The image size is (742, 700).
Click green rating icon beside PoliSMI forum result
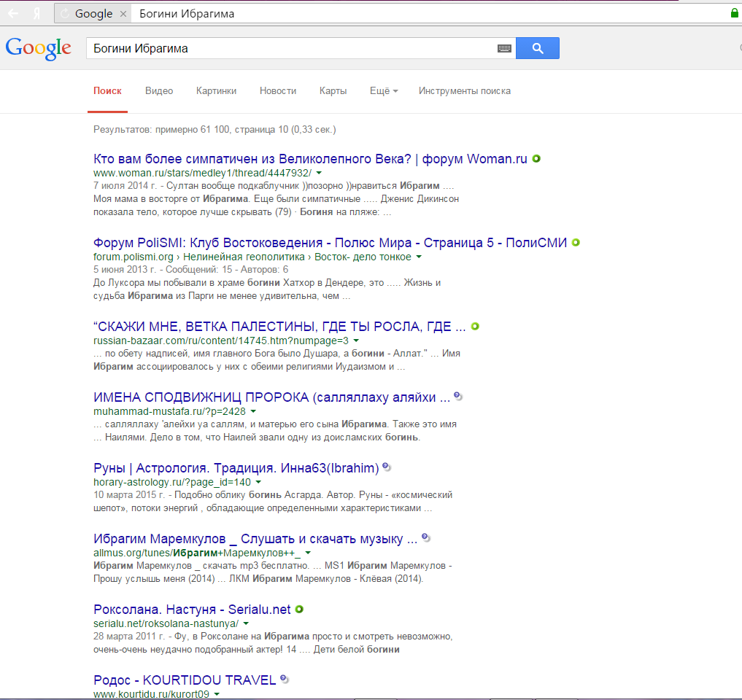click(576, 243)
